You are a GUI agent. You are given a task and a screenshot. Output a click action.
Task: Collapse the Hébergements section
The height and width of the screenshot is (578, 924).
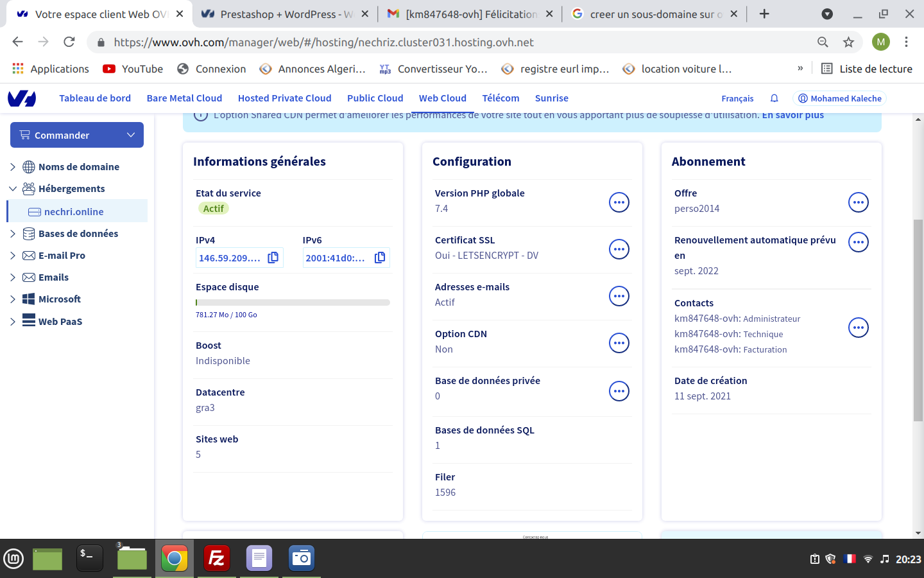click(x=13, y=189)
